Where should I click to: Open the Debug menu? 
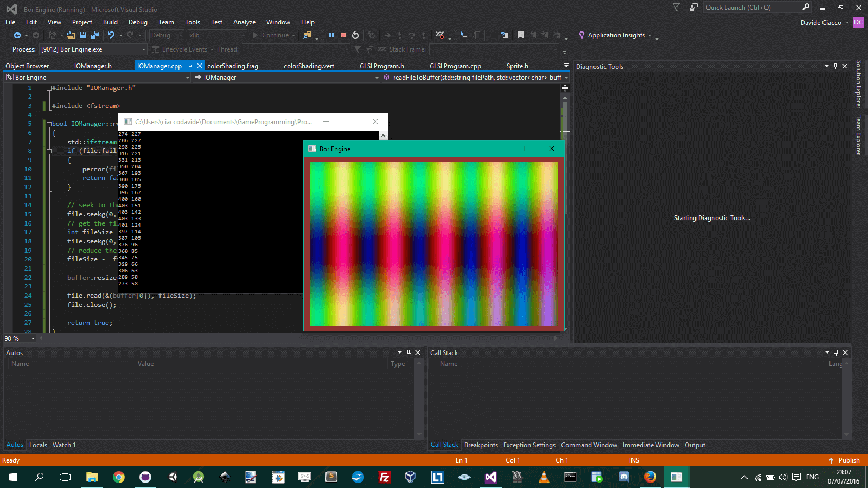click(138, 22)
